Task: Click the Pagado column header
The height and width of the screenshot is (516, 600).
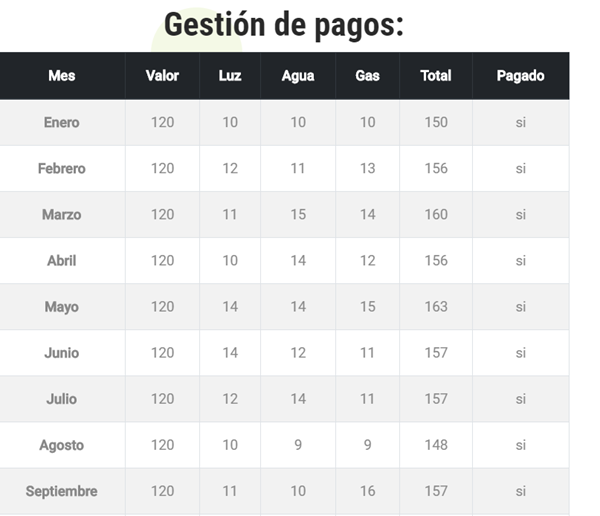Action: click(520, 76)
